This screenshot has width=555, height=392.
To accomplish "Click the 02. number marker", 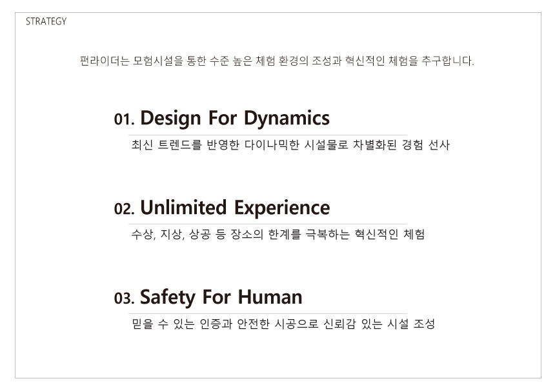I will pos(125,209).
